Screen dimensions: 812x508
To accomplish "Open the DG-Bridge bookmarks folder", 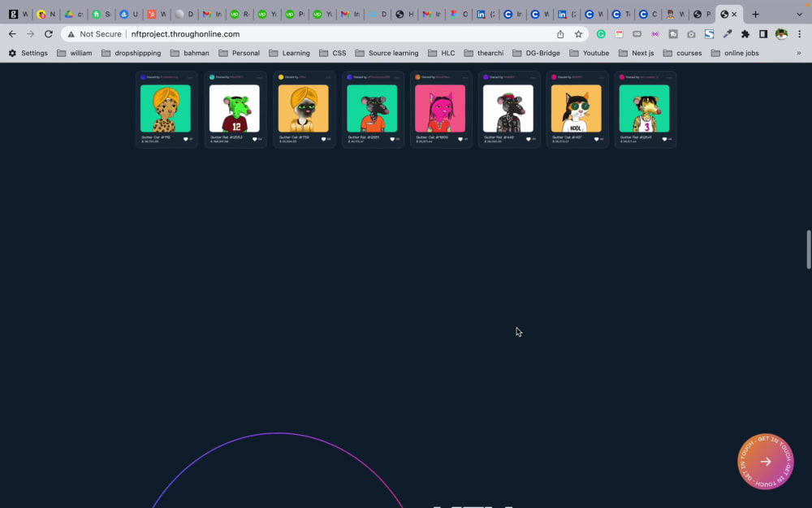I will click(x=536, y=53).
